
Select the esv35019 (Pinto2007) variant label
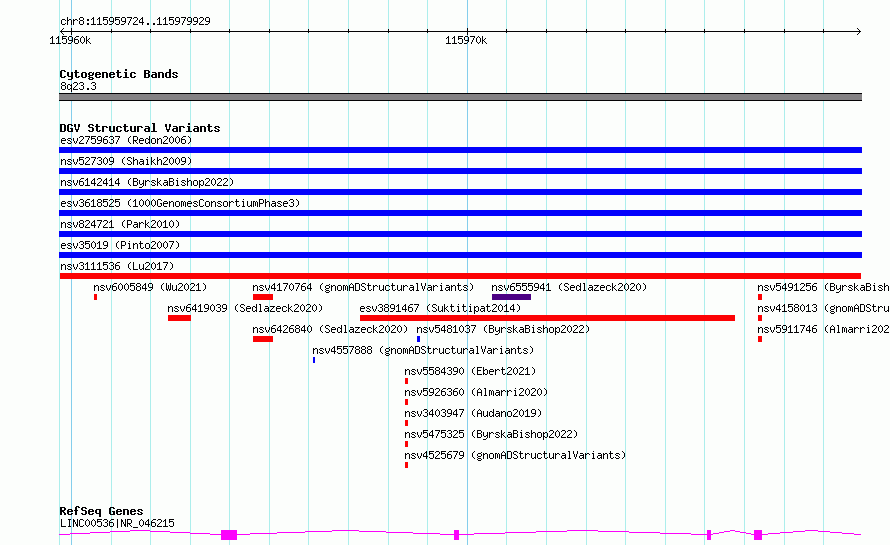tap(120, 245)
